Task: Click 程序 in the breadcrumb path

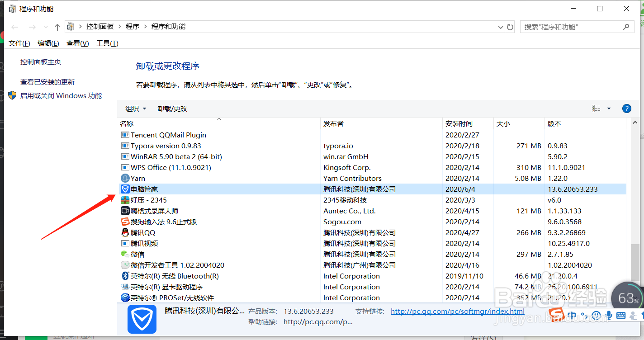Action: tap(133, 27)
